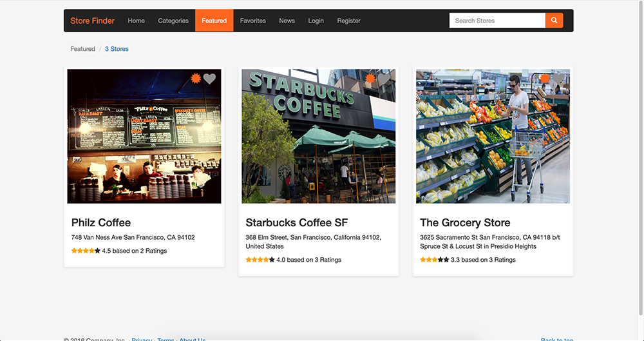The width and height of the screenshot is (644, 341).
Task: Click the Starbucks Coffee SF star rating
Action: 260,260
